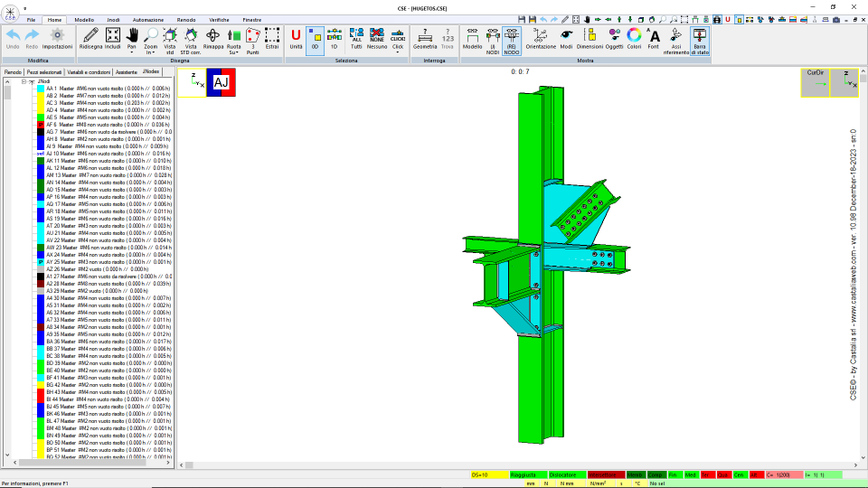
Task: Click the tree panel horizontal scrollbar
Action: click(93, 463)
